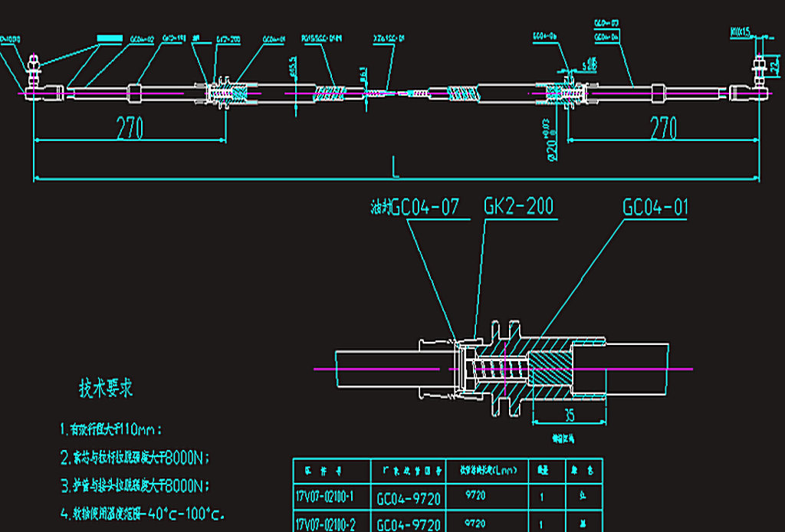The width and height of the screenshot is (785, 532).
Task: Select the -40°c-100°c temperature requirement line
Action: click(x=142, y=513)
